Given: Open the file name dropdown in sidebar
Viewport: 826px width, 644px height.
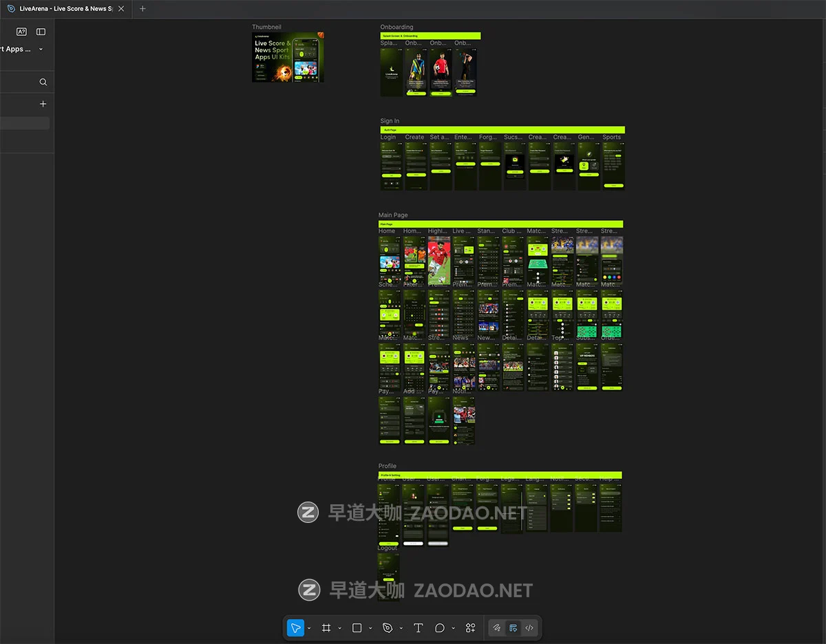Looking at the screenshot, I should pyautogui.click(x=41, y=50).
